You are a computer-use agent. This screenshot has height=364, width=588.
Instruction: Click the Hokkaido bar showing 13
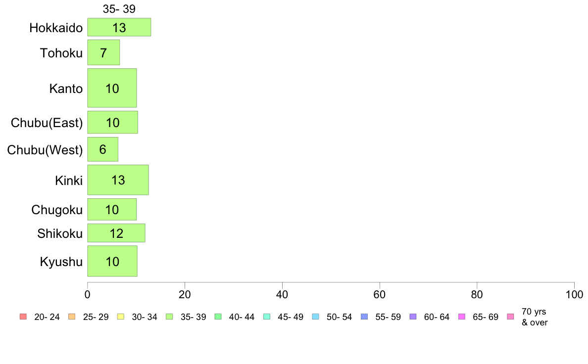119,27
